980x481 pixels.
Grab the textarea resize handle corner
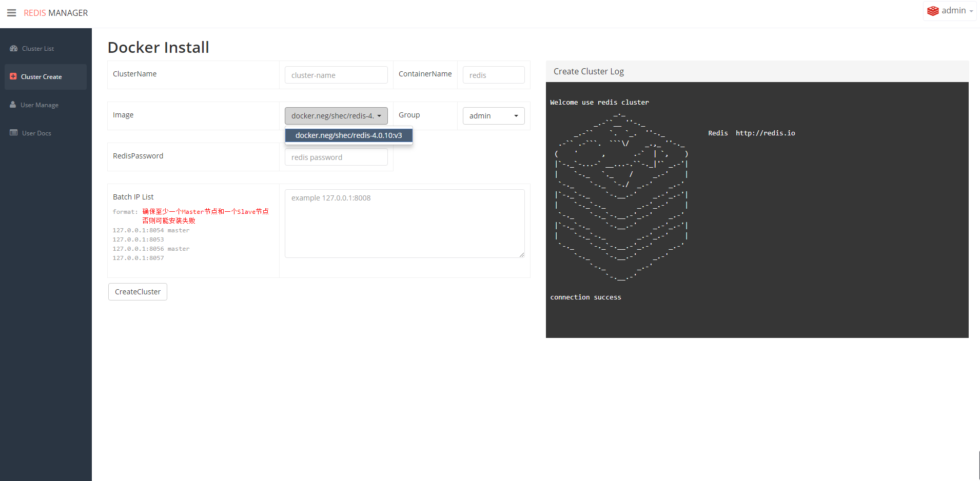pyautogui.click(x=521, y=254)
